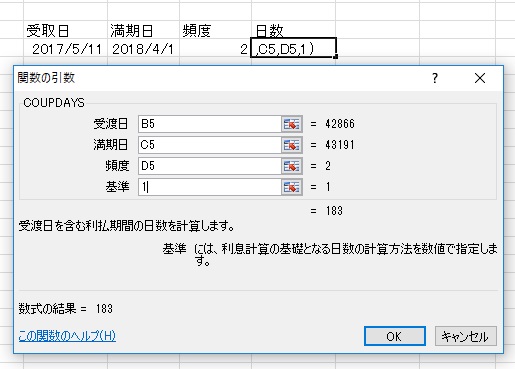Select cell with date 2018/4/1
Viewport: 515px width, 369px height.
click(x=144, y=49)
